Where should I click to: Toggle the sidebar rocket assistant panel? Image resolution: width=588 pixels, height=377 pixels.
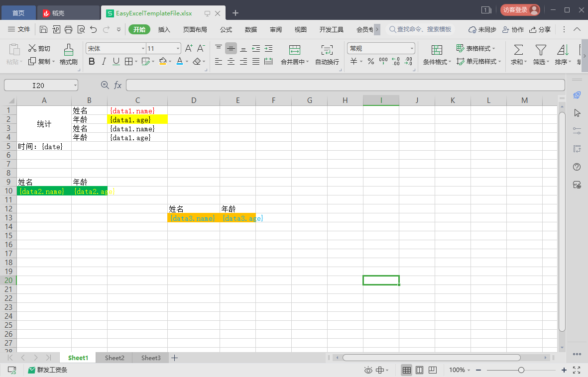tap(577, 96)
